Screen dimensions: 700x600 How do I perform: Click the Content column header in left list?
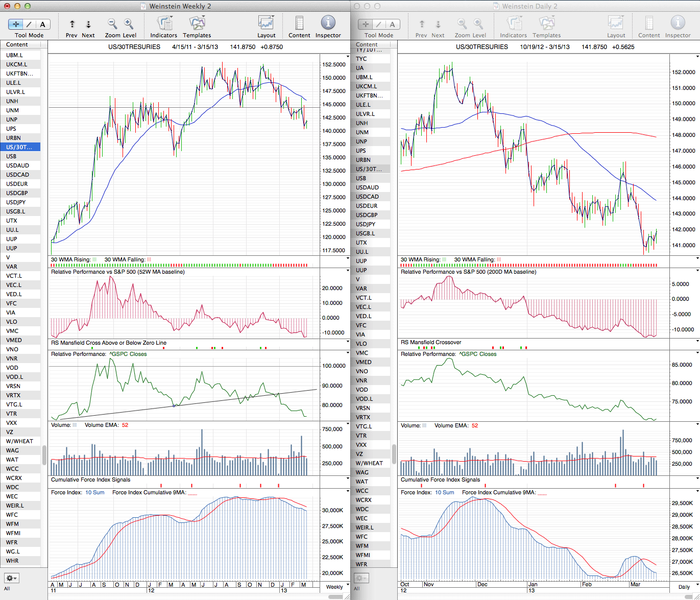point(17,44)
